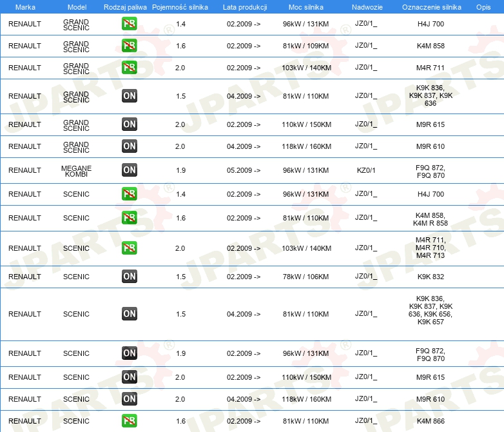Click the ON diesel icon for Grand Scenic M9R 610
The image size is (504, 432).
129,146
